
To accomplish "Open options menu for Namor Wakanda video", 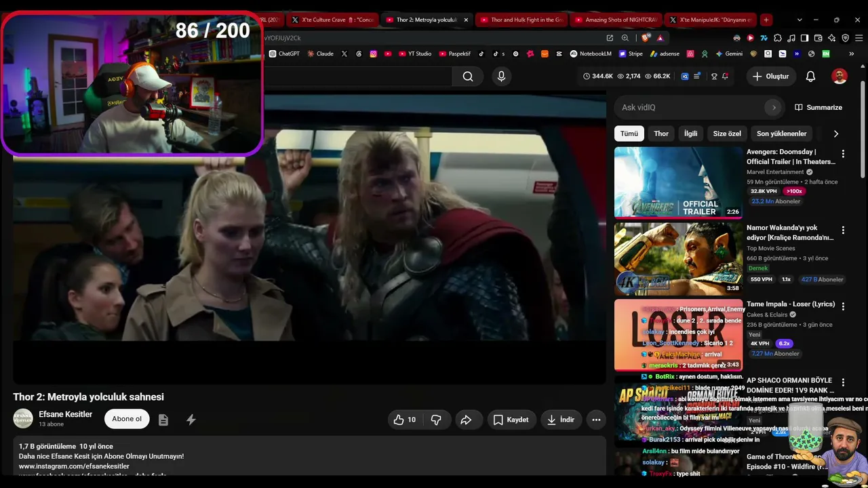I will coord(843,230).
